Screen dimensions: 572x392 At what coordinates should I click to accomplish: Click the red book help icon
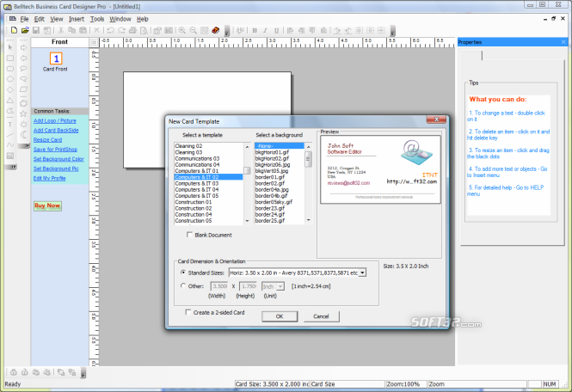pyautogui.click(x=216, y=30)
